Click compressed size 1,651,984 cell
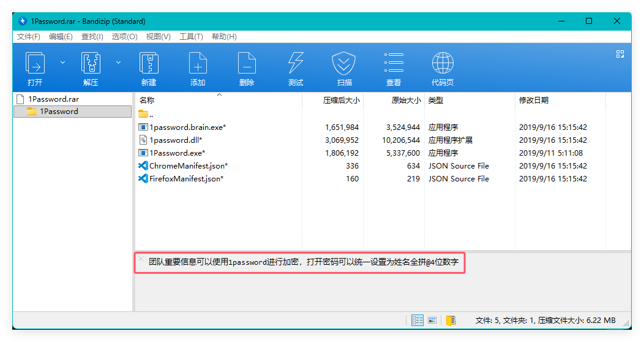This screenshot has height=342, width=644. coord(342,127)
